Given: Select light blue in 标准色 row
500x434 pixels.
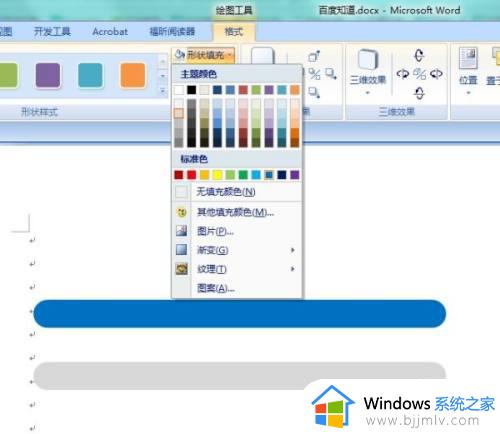Looking at the screenshot, I should pyautogui.click(x=256, y=175).
